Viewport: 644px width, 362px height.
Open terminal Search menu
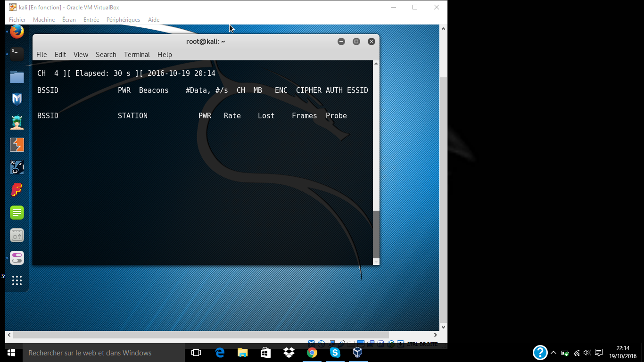click(106, 55)
